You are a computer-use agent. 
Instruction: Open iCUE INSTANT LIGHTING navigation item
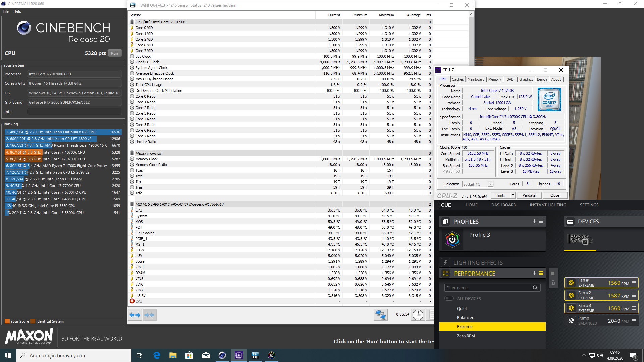548,205
